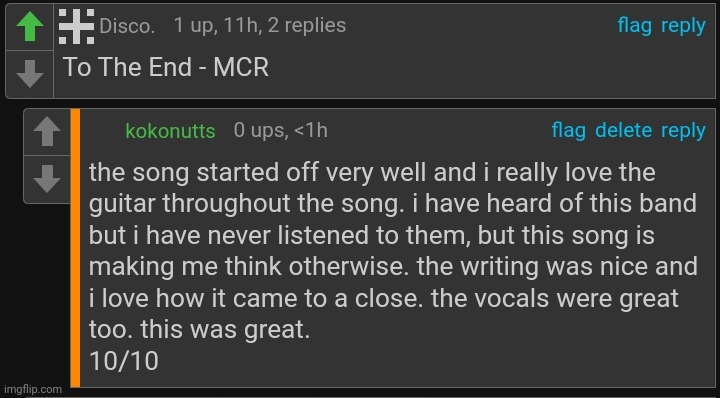The width and height of the screenshot is (720, 398).
Task: Click the orange reply indicator bar
Action: click(75, 248)
